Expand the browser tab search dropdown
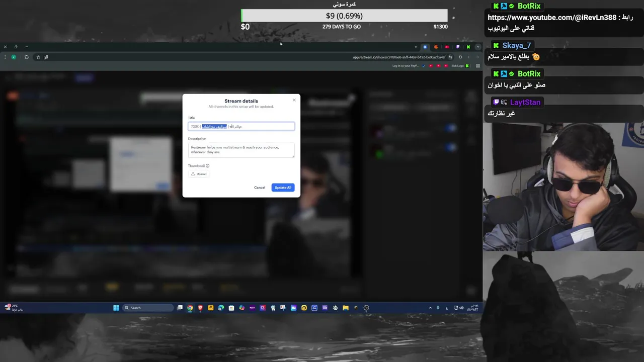This screenshot has height=362, width=644. point(477,47)
